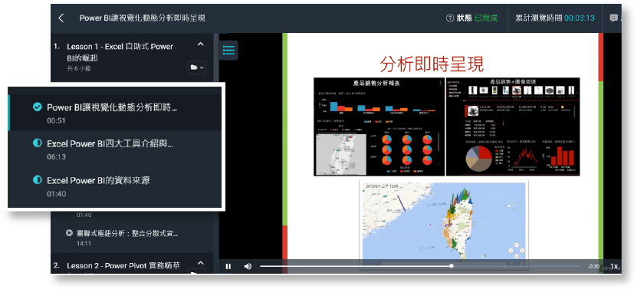
Task: Click completed checkmark for Power BI讓視覺化動態分析即時
Action: click(38, 107)
